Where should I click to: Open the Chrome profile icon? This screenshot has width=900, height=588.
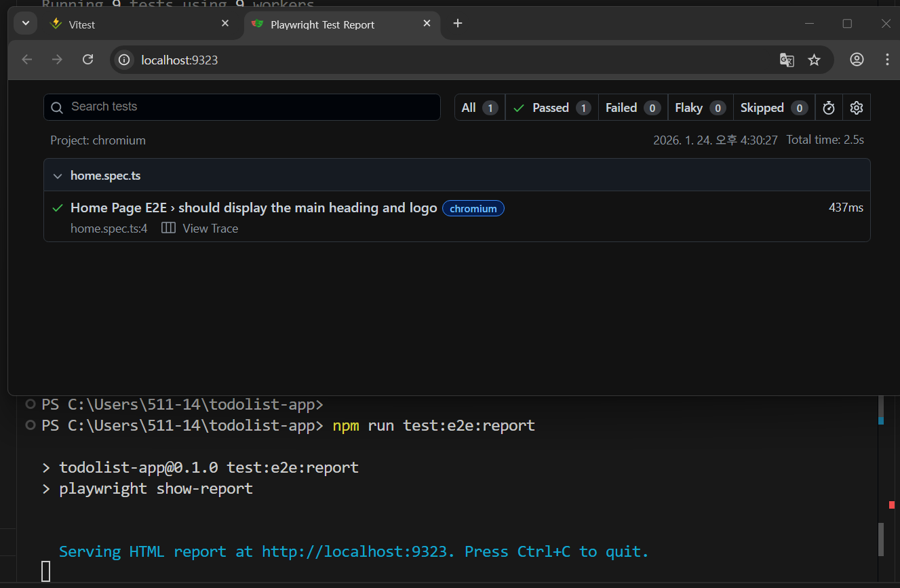pyautogui.click(x=857, y=60)
